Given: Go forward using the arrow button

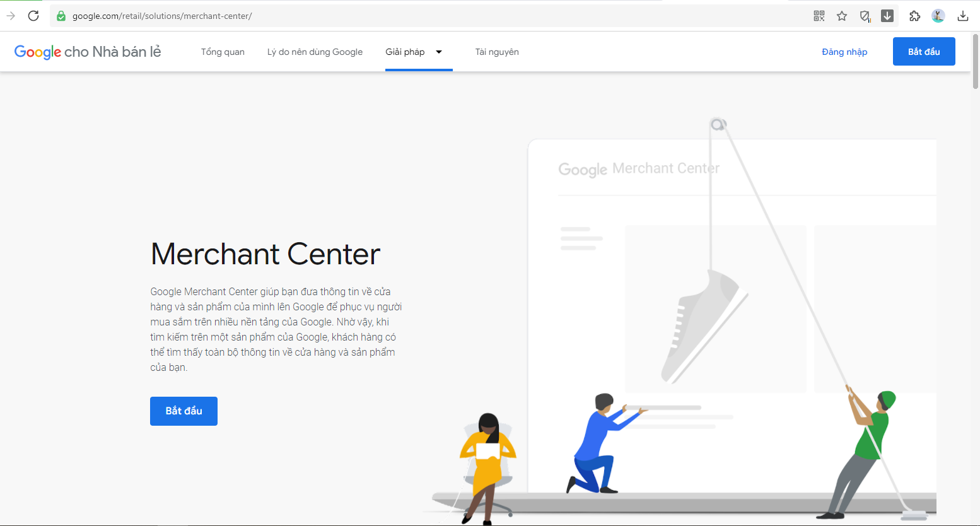Looking at the screenshot, I should click(x=11, y=16).
